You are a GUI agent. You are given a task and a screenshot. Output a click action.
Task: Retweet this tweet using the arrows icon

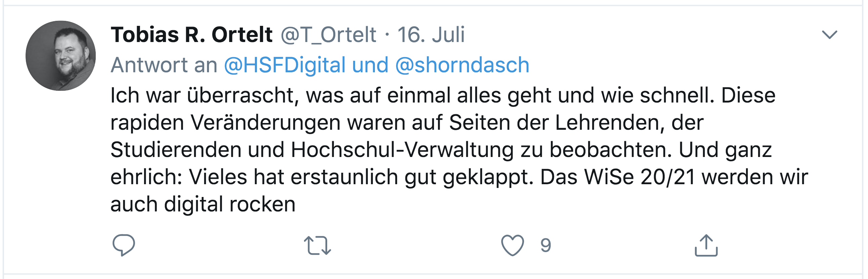pos(317,245)
